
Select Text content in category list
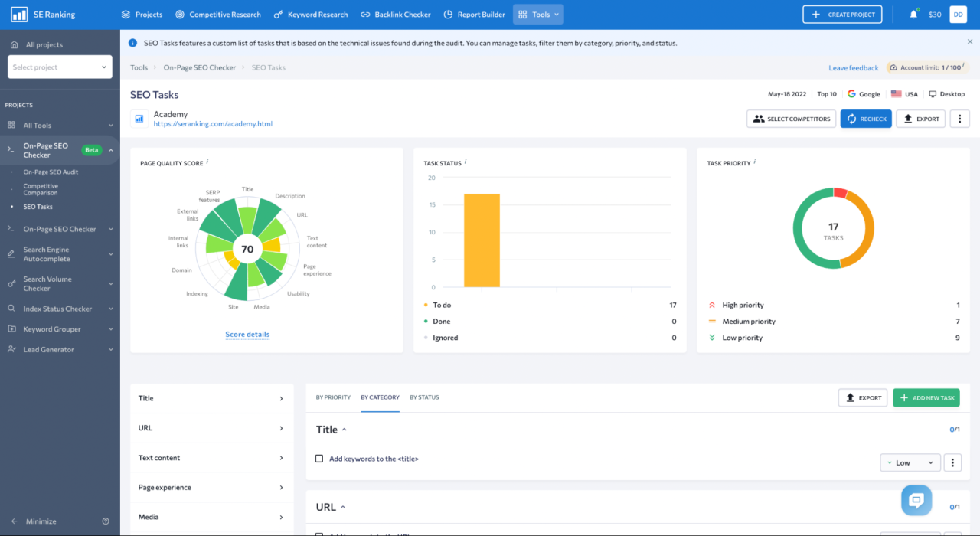click(211, 458)
